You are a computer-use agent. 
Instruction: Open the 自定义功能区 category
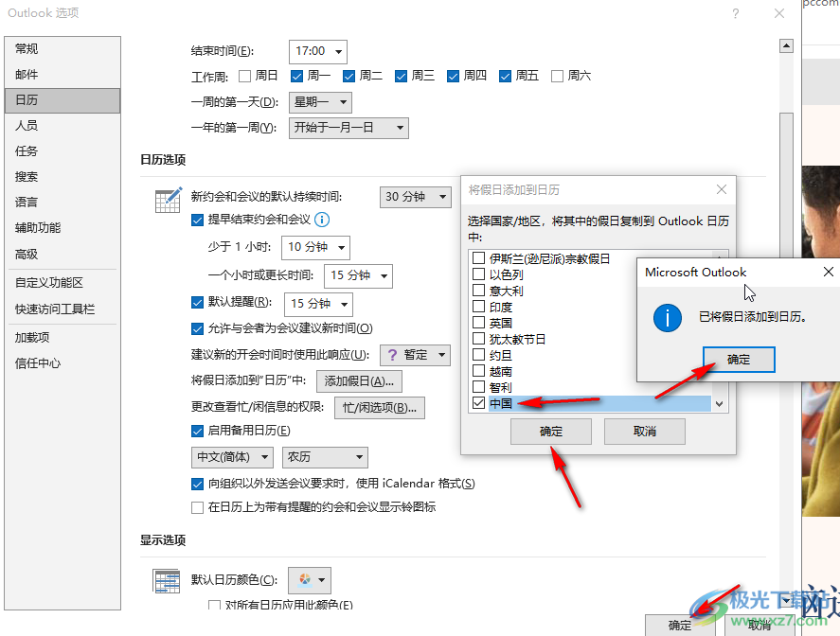point(63,283)
